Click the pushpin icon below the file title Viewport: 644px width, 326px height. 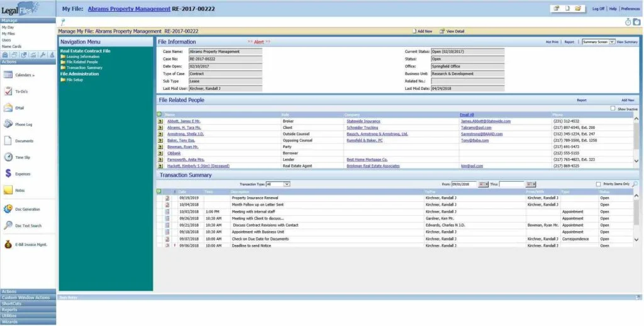tap(63, 22)
